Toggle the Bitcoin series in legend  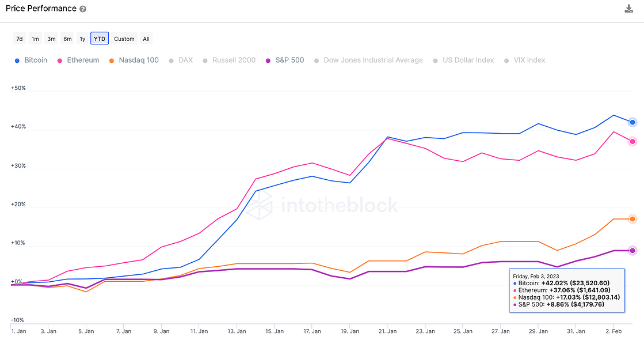coord(31,60)
